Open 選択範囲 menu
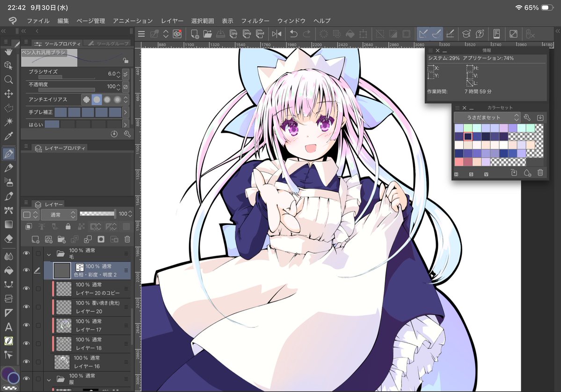Viewport: 561px width, 392px height. pos(203,21)
